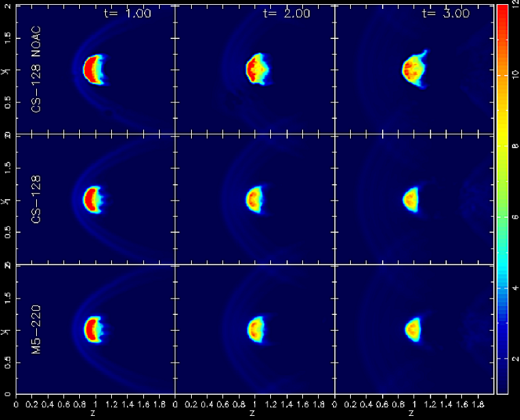This screenshot has width=520, height=420.
Task: Click the colorbar tick label '8'
Action: (515, 146)
